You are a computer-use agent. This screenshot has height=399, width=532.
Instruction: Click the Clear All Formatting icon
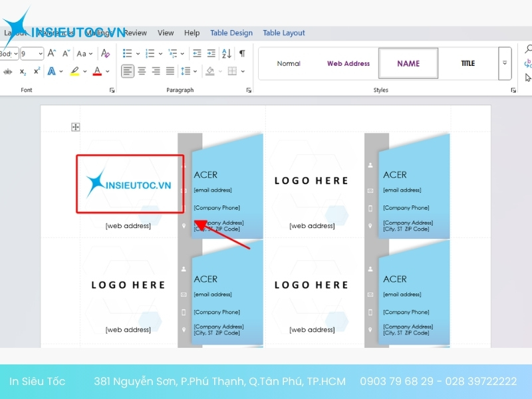105,53
